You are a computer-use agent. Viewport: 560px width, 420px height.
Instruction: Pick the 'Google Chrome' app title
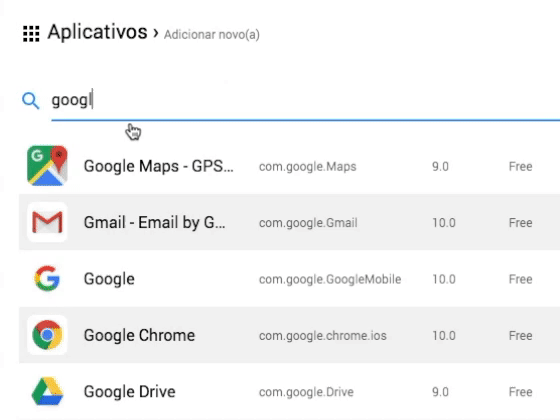139,335
